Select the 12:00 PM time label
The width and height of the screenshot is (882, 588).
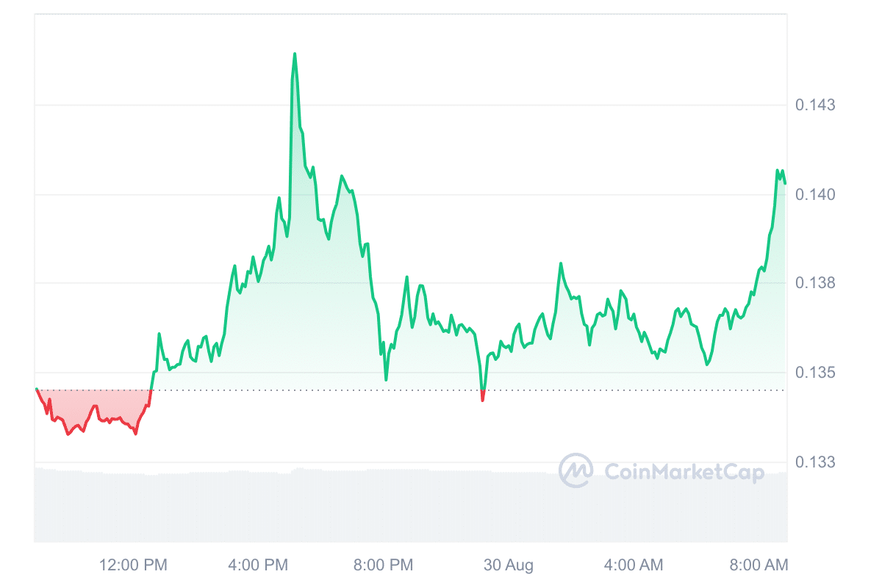tap(133, 565)
